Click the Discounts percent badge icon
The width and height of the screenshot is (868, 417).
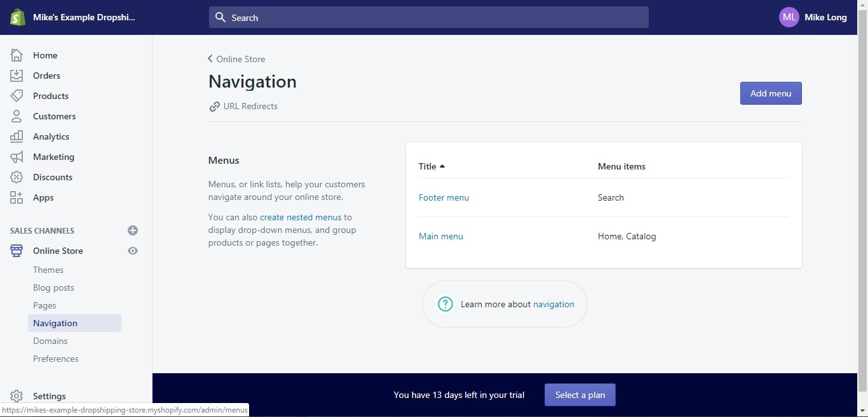pyautogui.click(x=17, y=177)
